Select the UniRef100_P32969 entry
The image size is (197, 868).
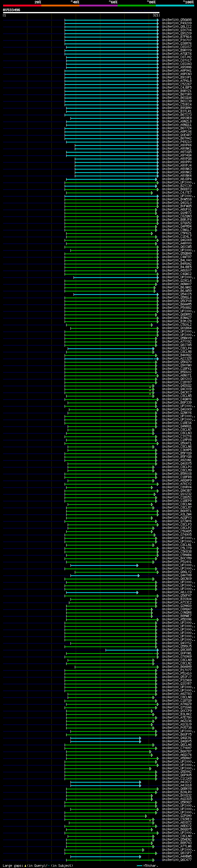click(177, 680)
